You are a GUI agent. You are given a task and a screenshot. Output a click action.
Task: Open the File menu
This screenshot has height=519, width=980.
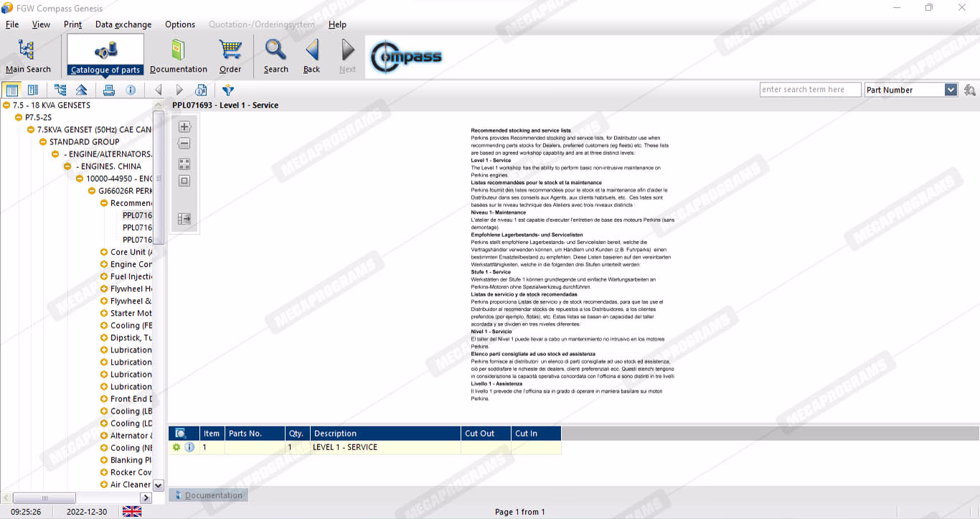coord(12,24)
